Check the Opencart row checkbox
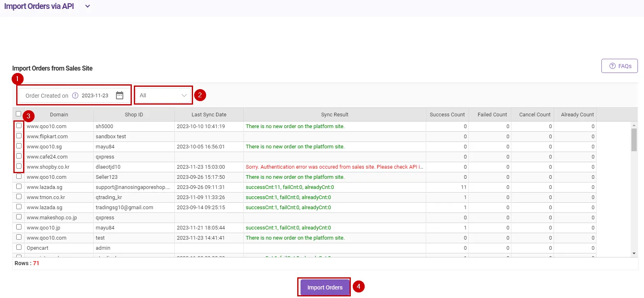Viewport: 644px width, 298px height. (19, 247)
